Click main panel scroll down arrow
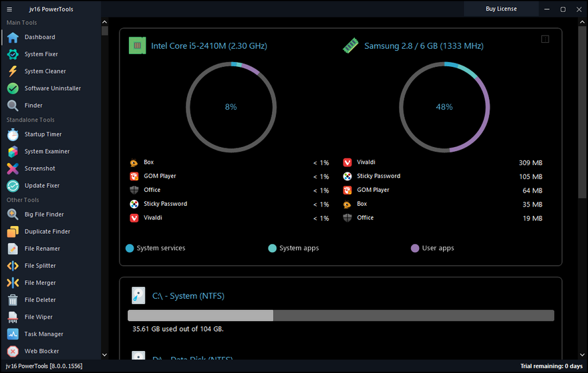Image resolution: width=588 pixels, height=373 pixels. tap(582, 354)
